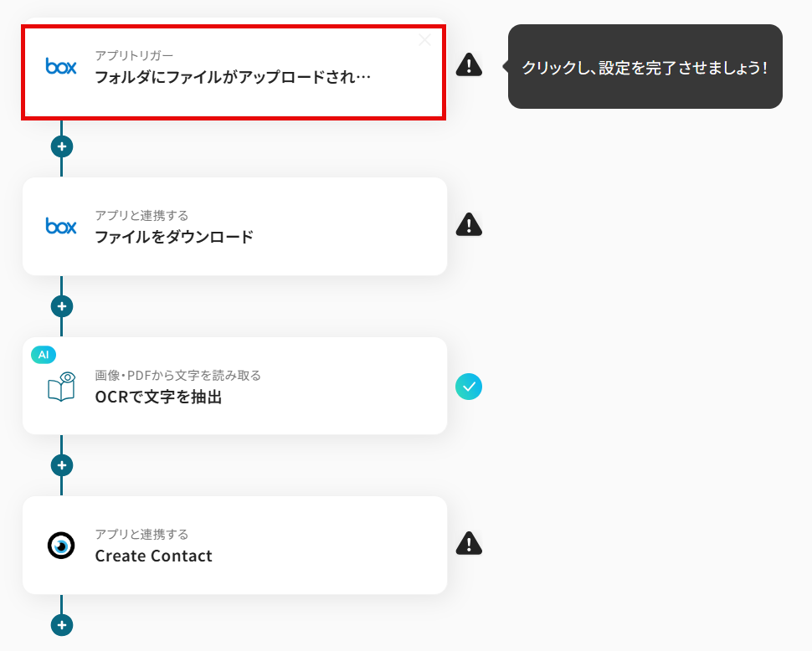The width and height of the screenshot is (812, 651).
Task: Add a step below the app trigger card
Action: click(61, 146)
